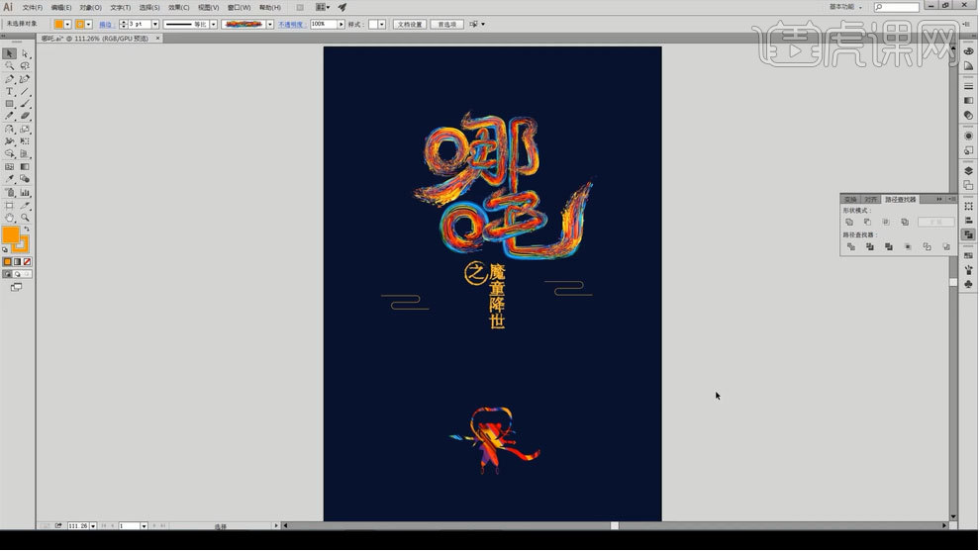Image resolution: width=980 pixels, height=551 pixels.
Task: Select the Rectangle tool
Action: click(x=9, y=104)
